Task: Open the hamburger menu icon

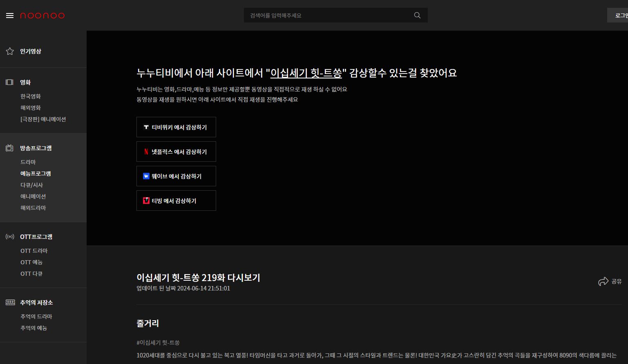Action: coord(10,16)
